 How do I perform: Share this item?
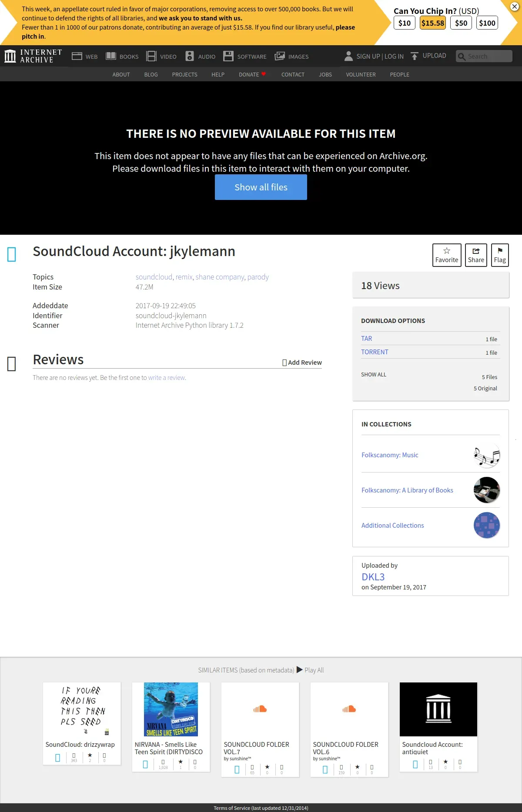(476, 255)
